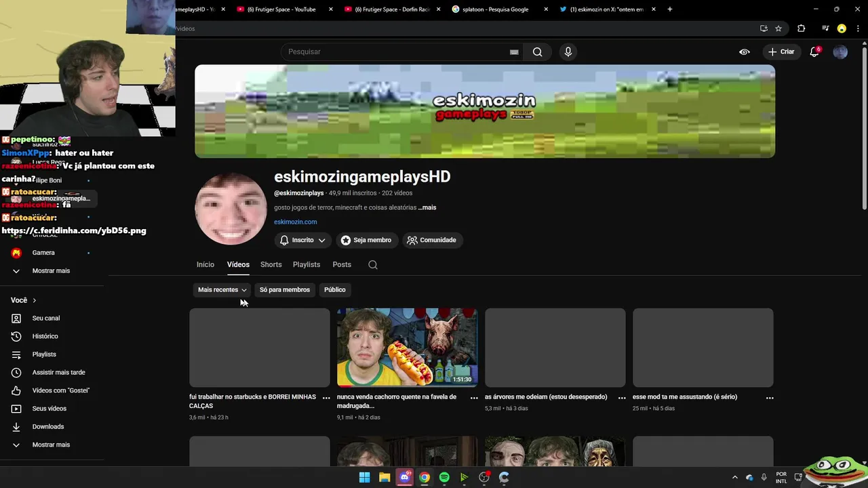Viewport: 868px width, 488px height.
Task: Click the channel profile picture
Action: click(231, 209)
